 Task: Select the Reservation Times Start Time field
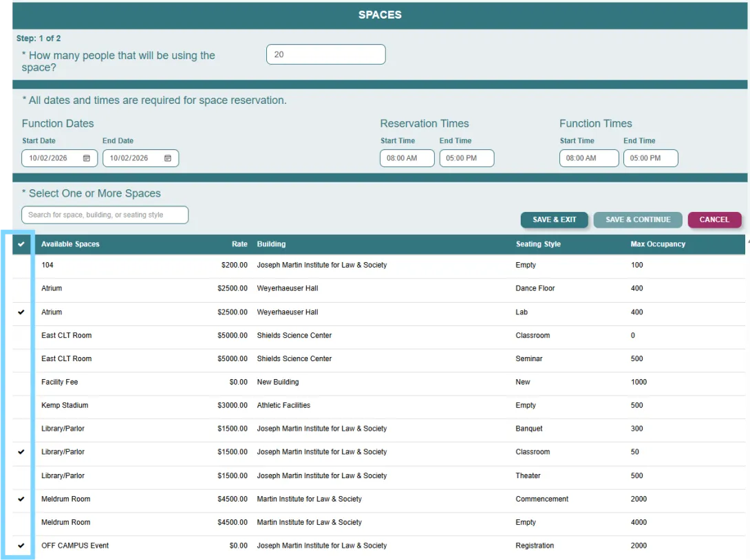[x=407, y=158]
